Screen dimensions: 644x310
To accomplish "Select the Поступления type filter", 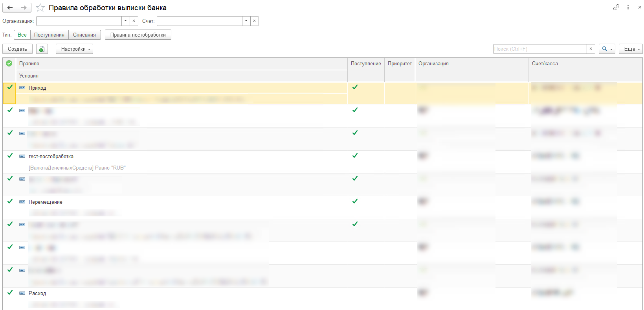I will [x=49, y=35].
